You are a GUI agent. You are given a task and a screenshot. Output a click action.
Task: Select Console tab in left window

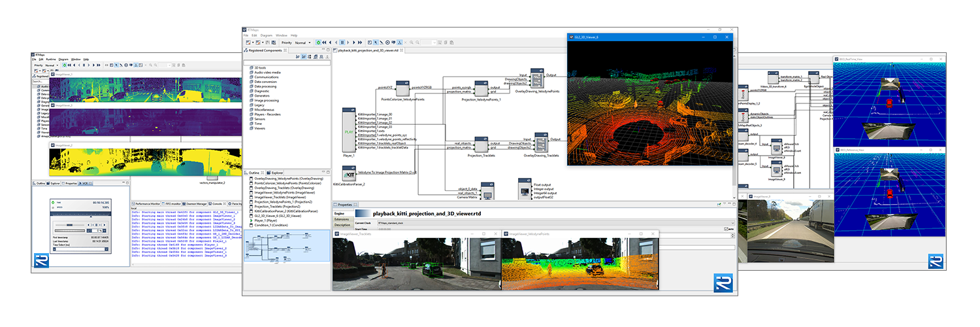(218, 204)
